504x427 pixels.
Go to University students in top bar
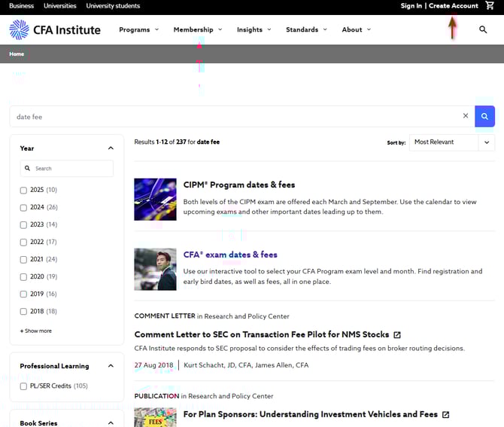click(x=113, y=6)
